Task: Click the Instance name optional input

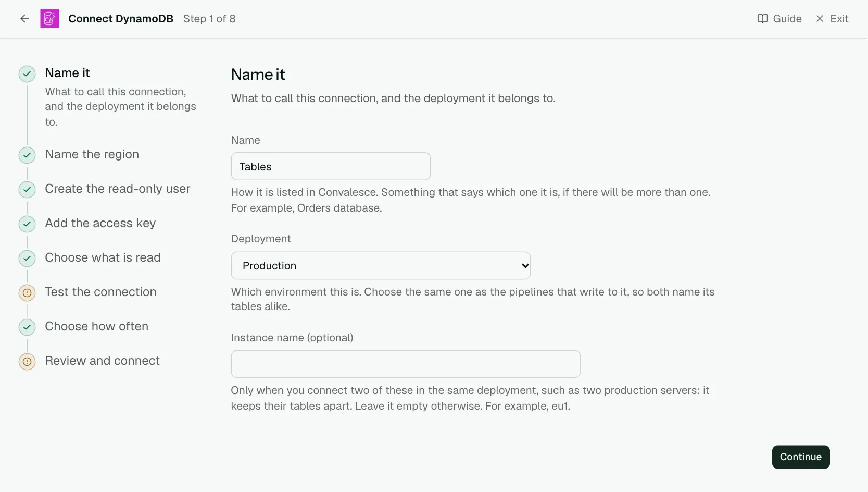Action: pos(406,364)
